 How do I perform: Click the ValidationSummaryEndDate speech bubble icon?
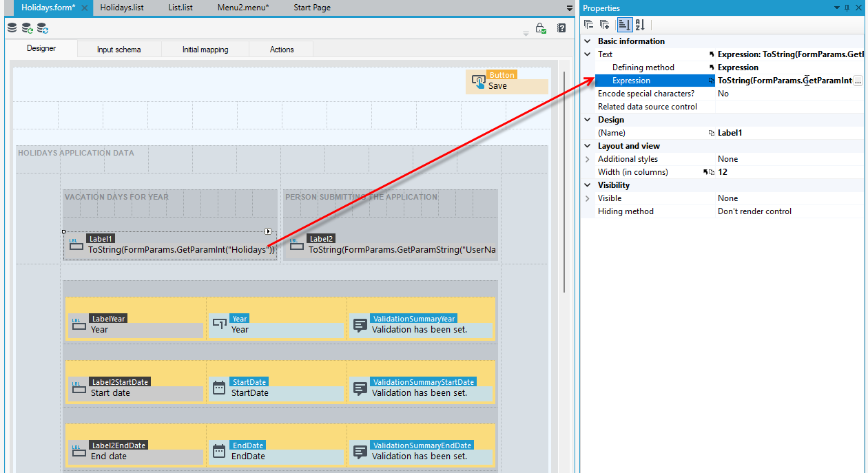click(x=360, y=451)
